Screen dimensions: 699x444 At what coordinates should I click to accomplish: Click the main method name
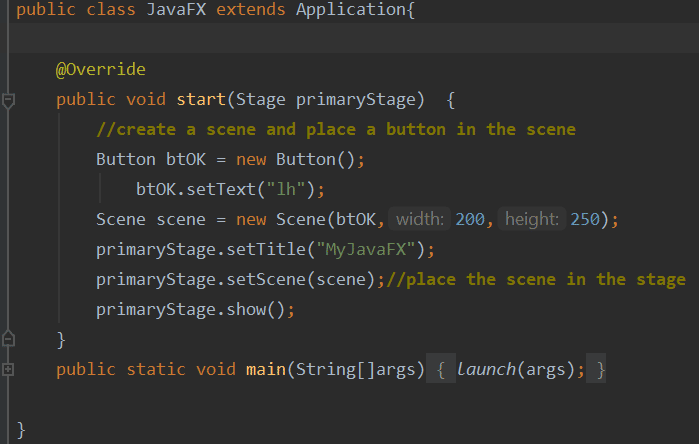tap(266, 370)
